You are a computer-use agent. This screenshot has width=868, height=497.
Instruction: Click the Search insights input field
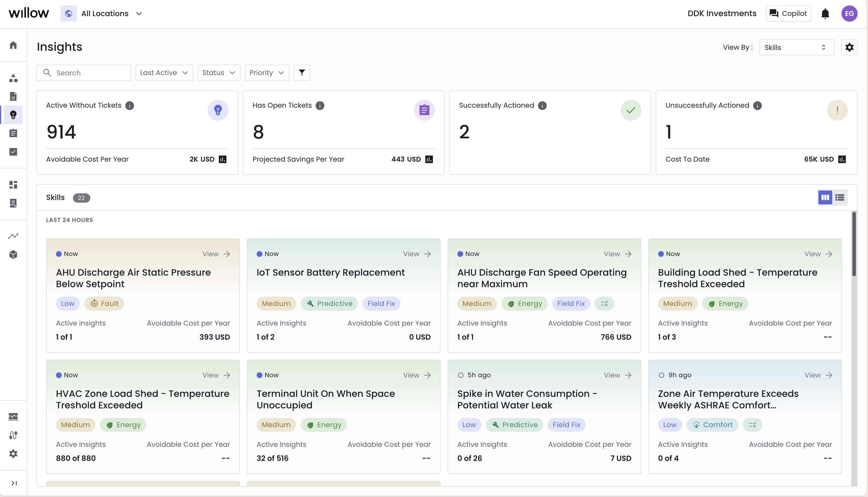coord(89,73)
